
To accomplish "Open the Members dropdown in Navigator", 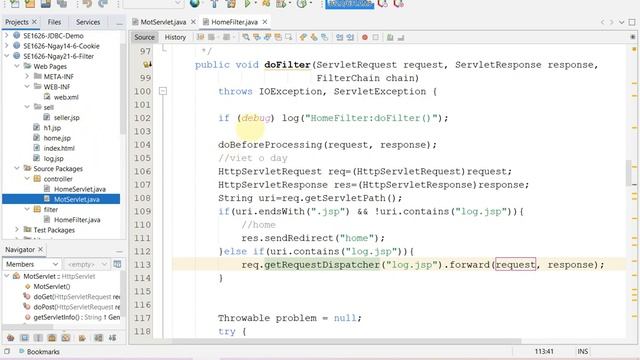I will (32, 264).
